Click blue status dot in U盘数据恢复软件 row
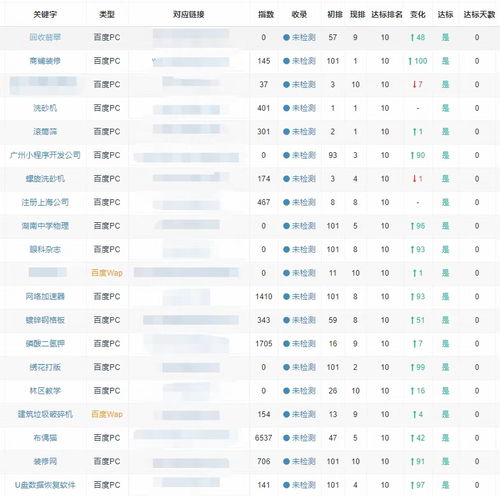500x496 pixels. coord(286,485)
